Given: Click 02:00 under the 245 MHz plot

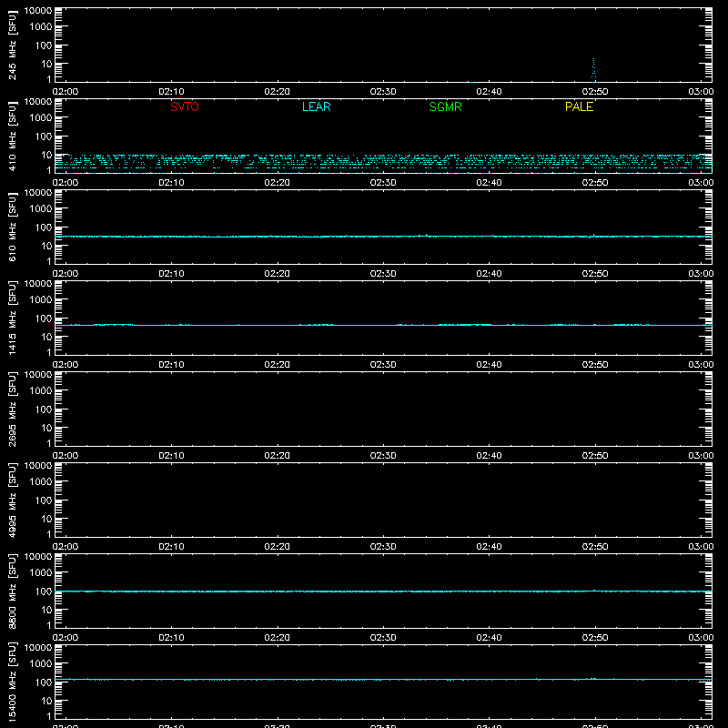Looking at the screenshot, I should click(x=66, y=92).
